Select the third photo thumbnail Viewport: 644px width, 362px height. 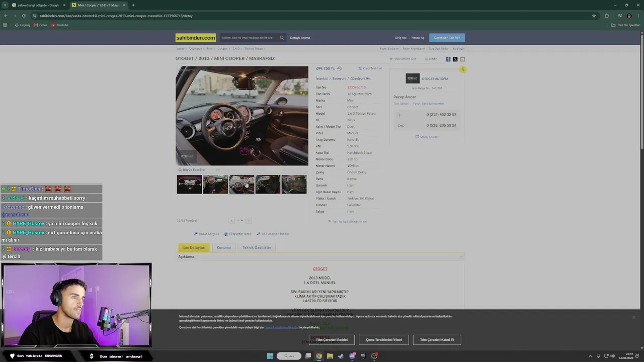tap(242, 185)
